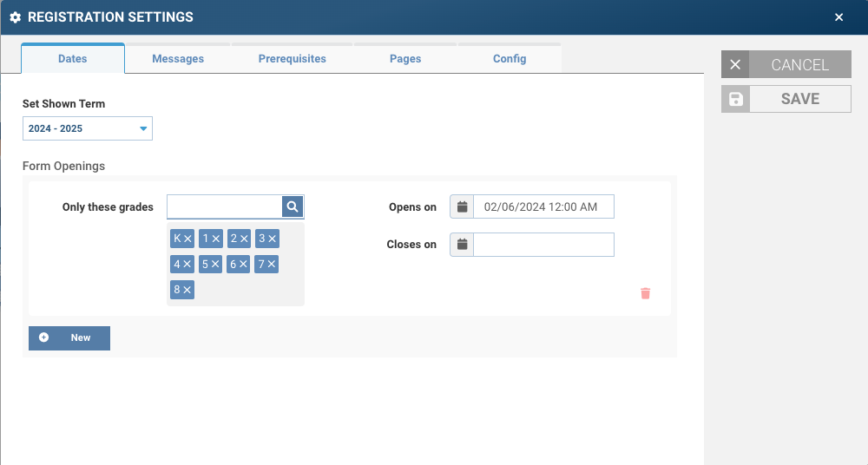Select the Config tab
This screenshot has width=868, height=465.
point(510,59)
